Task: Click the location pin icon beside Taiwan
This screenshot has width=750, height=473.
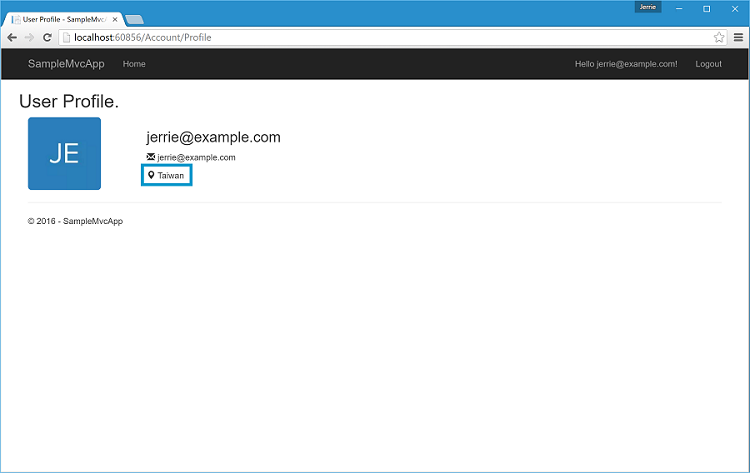Action: pos(151,175)
